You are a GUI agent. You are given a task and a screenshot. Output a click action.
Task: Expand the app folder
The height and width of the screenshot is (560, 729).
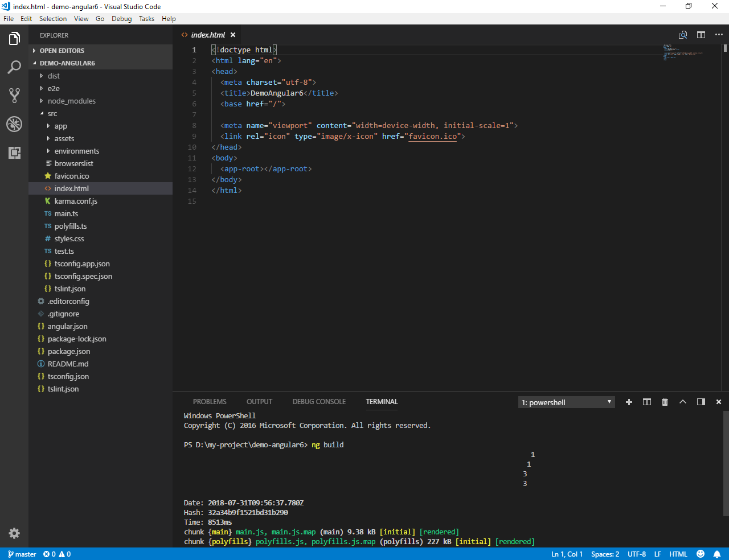pyautogui.click(x=100, y=126)
